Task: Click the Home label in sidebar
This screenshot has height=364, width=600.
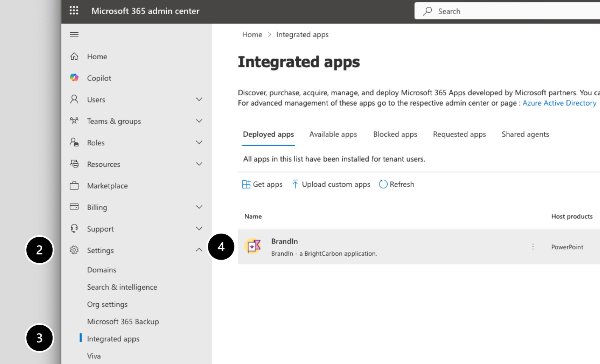Action: point(97,56)
